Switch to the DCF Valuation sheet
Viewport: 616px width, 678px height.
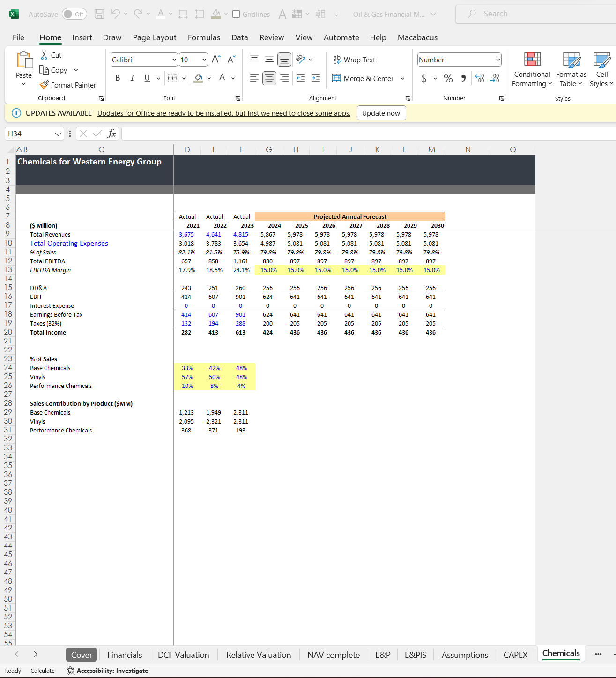point(183,655)
